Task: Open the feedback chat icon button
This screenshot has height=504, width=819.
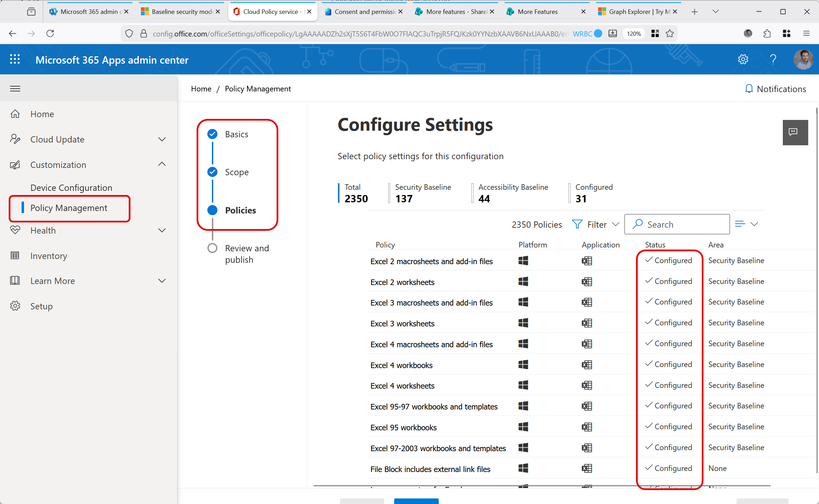Action: (x=795, y=132)
